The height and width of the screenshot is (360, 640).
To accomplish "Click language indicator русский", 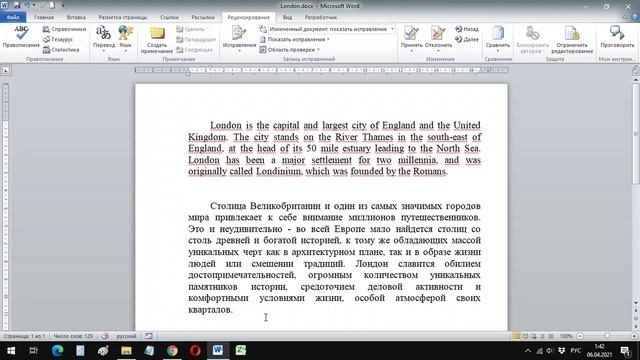I will coord(126,336).
